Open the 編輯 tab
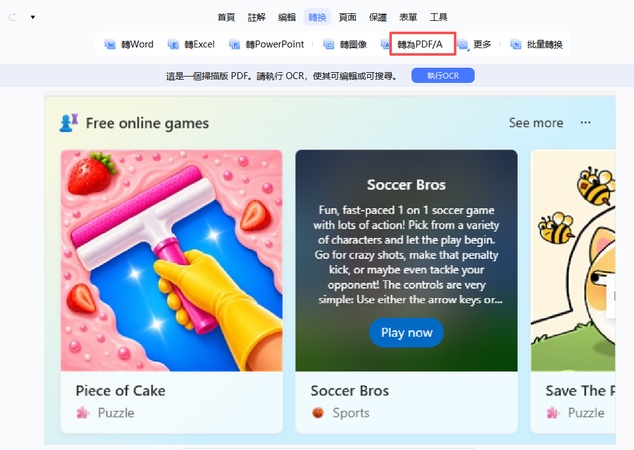Screen dimensions: 634x450 tap(287, 17)
